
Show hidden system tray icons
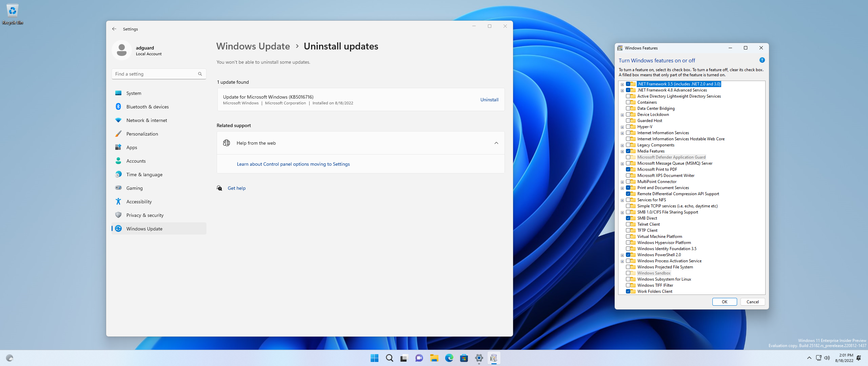(809, 358)
